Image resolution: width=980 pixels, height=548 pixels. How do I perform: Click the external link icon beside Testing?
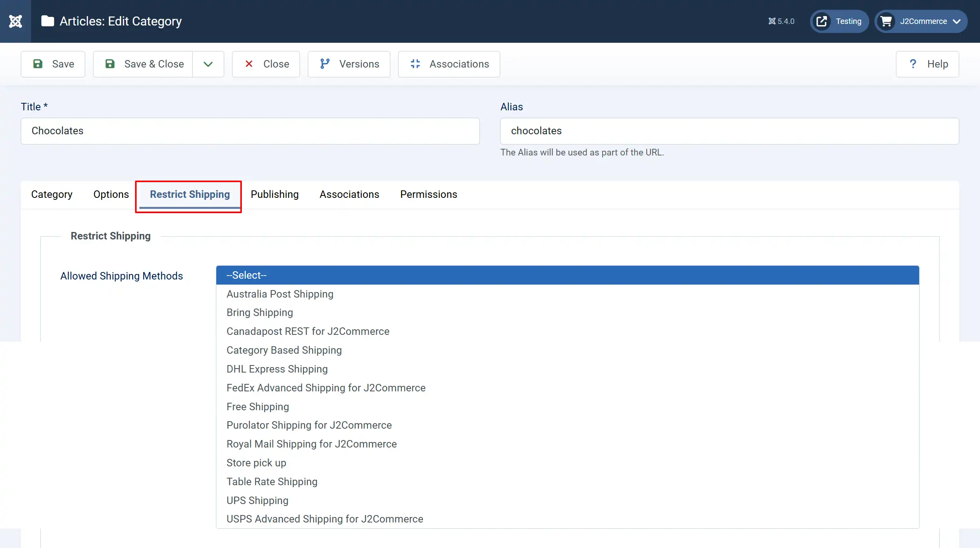point(822,21)
